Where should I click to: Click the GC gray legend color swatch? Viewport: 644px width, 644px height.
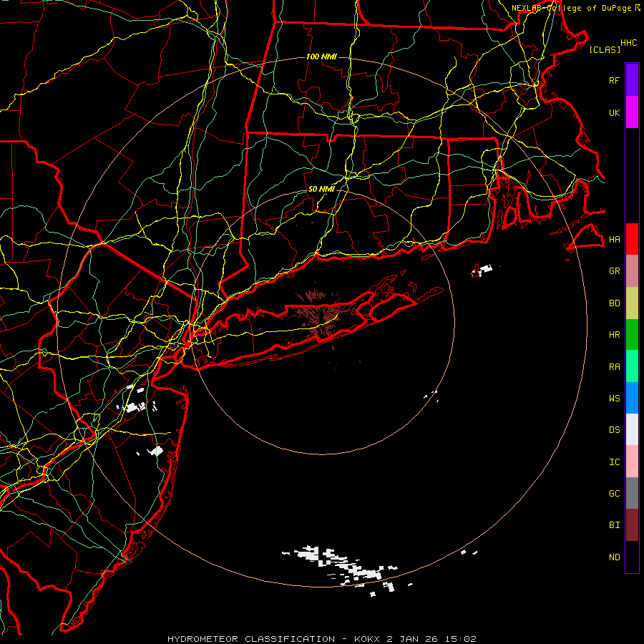coord(632,493)
